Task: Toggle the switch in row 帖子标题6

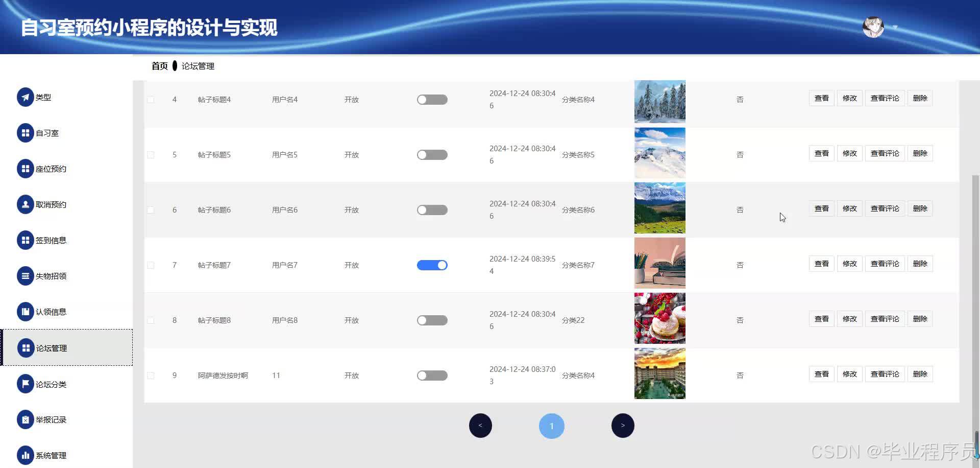Action: coord(432,210)
